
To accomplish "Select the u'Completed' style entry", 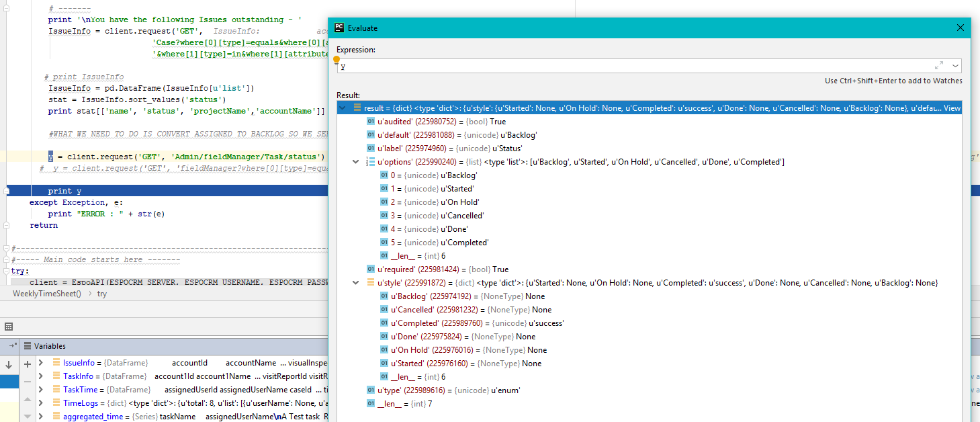I will 477,323.
